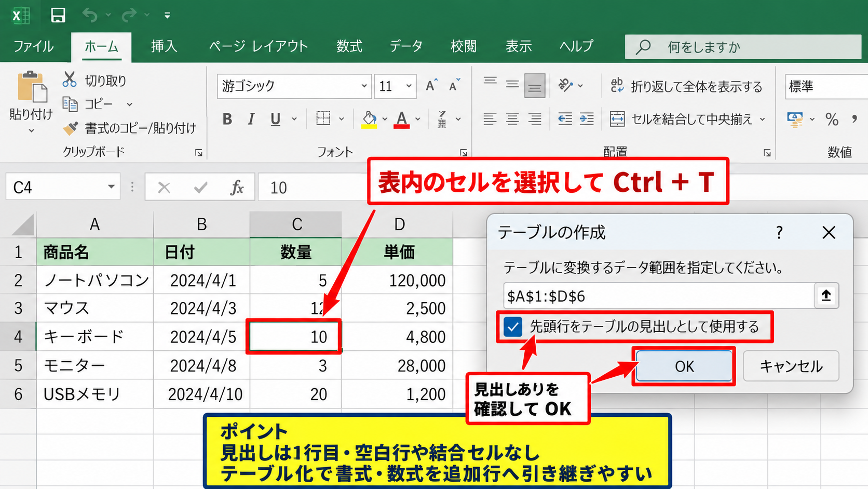
Task: Expand the font color dropdown arrow
Action: pyautogui.click(x=417, y=120)
